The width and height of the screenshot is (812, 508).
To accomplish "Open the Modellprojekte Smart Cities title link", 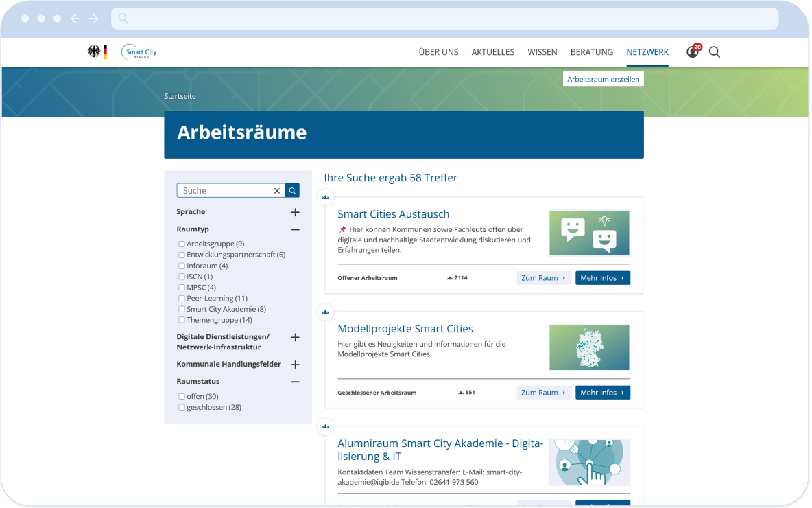I will click(405, 329).
